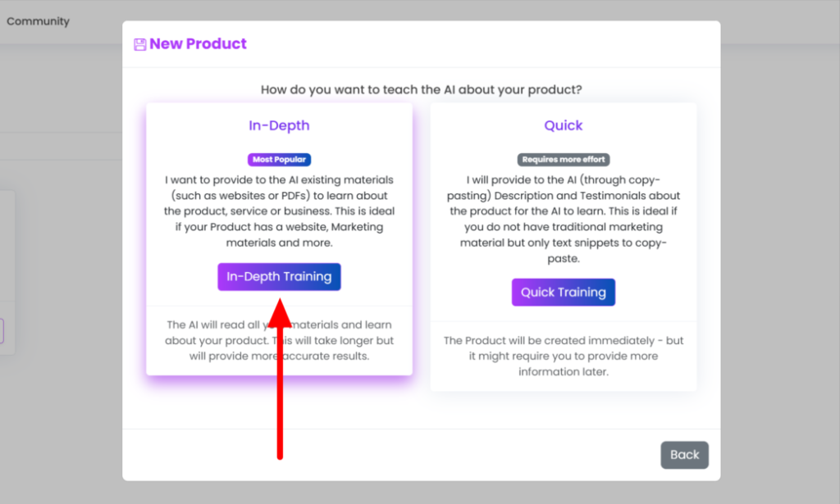Click the Most Popular badge
Viewport: 840px width, 504px height.
279,160
